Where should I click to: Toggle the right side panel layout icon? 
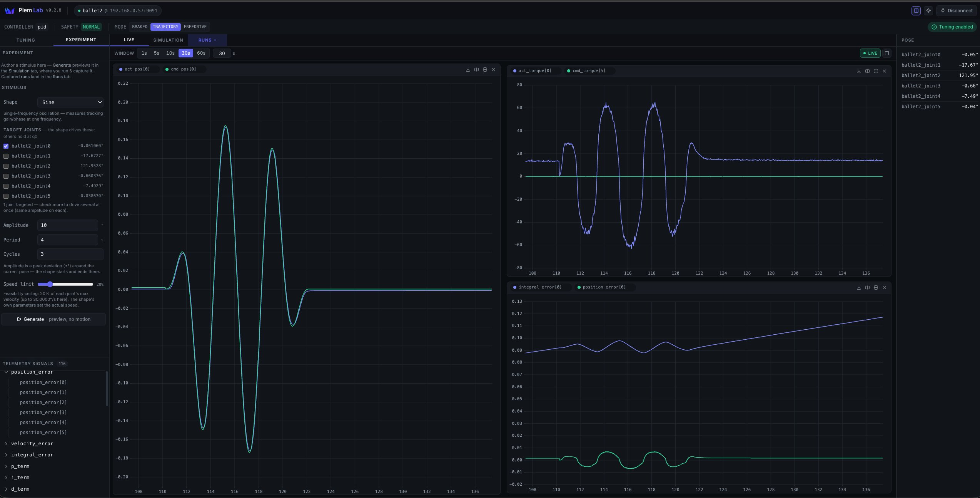point(916,11)
